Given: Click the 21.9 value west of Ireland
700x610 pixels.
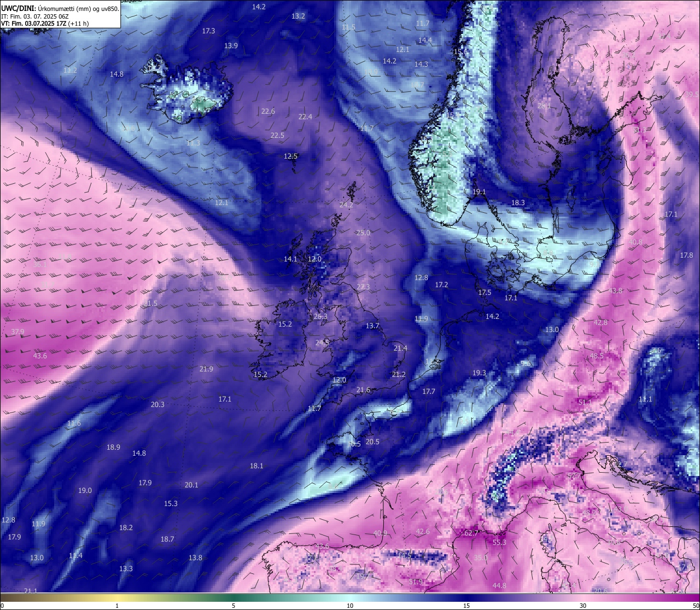Looking at the screenshot, I should click(206, 369).
